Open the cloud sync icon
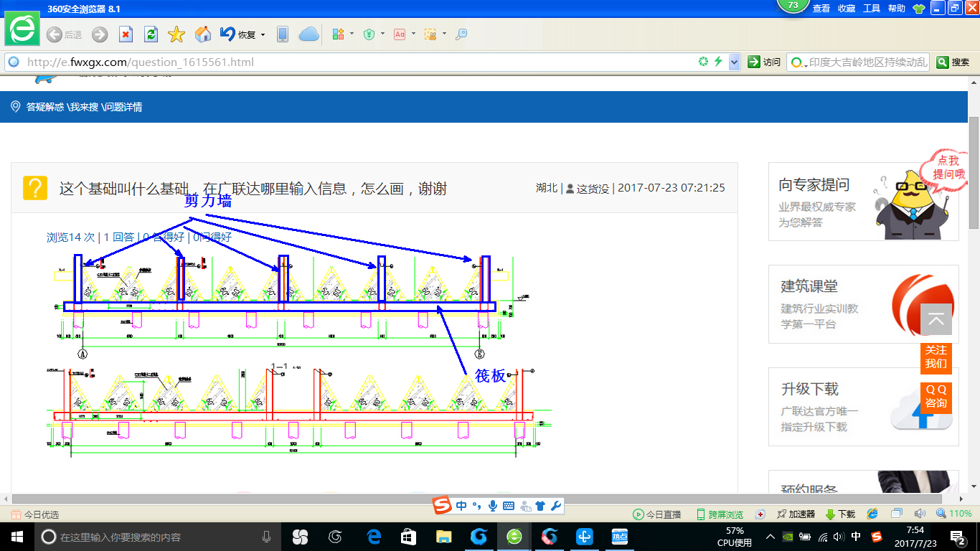The width and height of the screenshot is (980, 551). [x=308, y=34]
